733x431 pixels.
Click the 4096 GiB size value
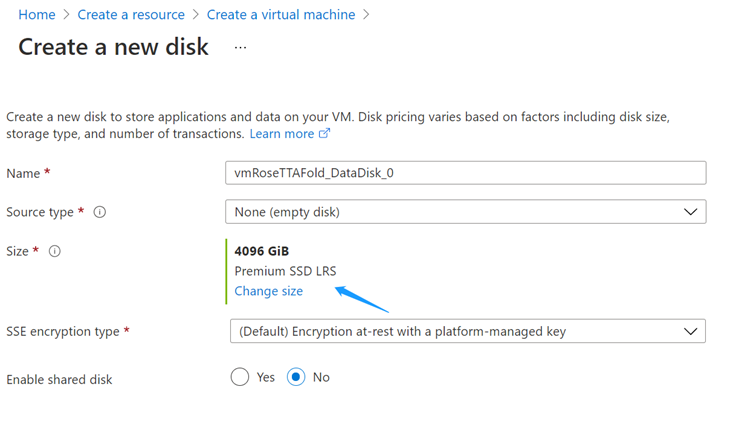pyautogui.click(x=261, y=251)
